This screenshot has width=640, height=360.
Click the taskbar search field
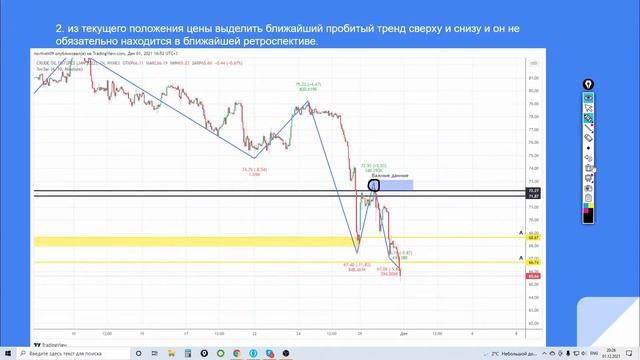tap(73, 353)
